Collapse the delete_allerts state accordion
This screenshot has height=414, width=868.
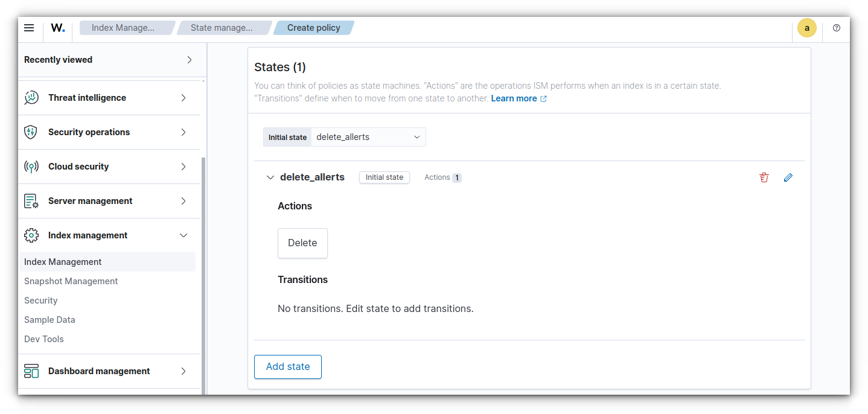click(270, 177)
